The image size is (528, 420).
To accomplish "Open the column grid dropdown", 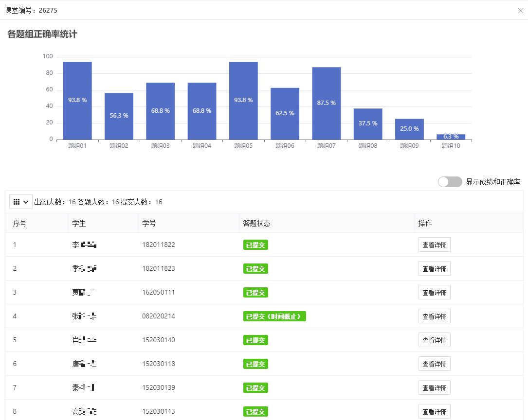I will tap(21, 202).
